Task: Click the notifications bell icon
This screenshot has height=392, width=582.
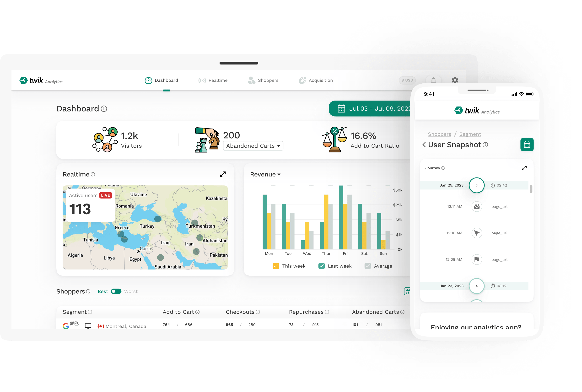Action: (434, 80)
